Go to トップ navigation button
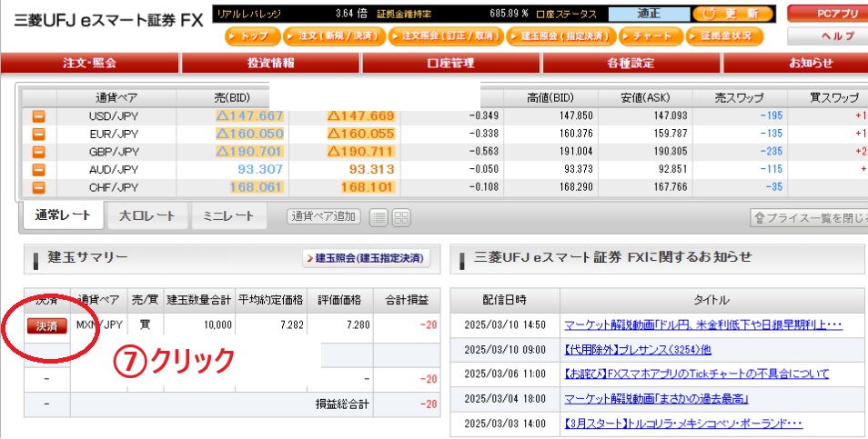Viewport: 868px width, 439px height. [254, 36]
